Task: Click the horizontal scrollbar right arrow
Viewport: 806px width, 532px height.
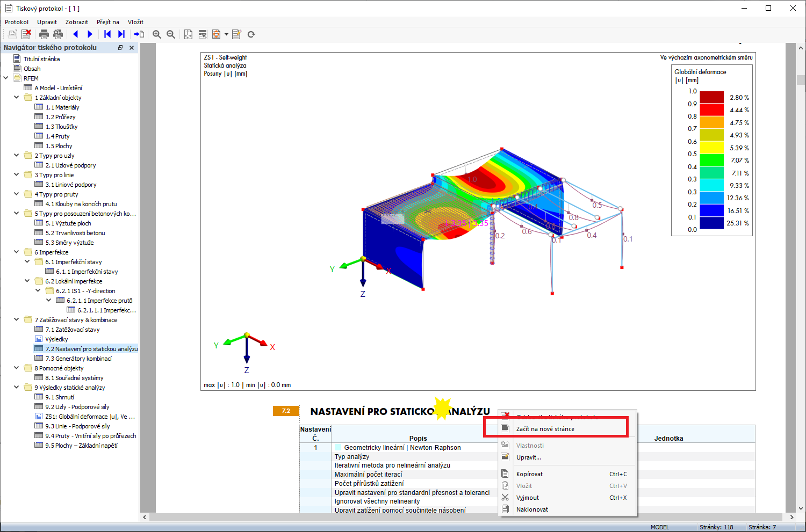Action: coord(791,517)
